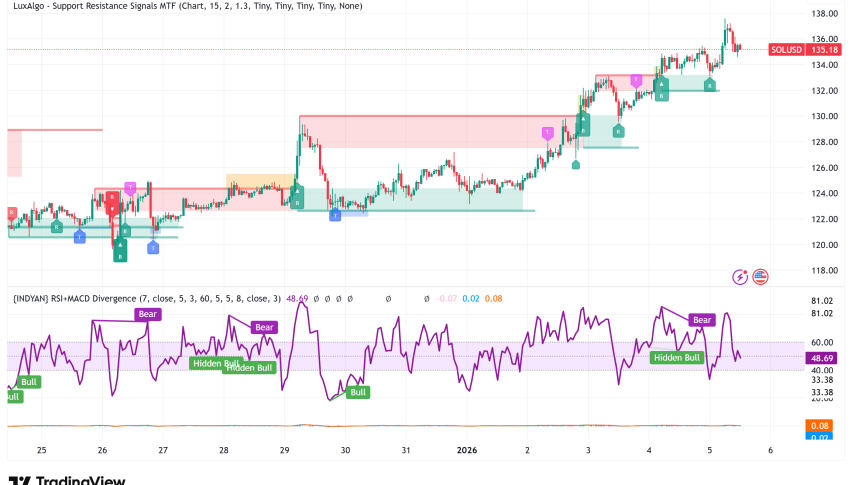Viewport: 852px width, 485px height.
Task: Click blue T marker under Dec 30 support zone
Action: (335, 215)
